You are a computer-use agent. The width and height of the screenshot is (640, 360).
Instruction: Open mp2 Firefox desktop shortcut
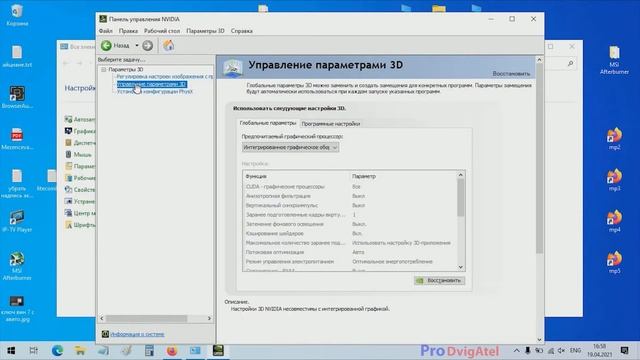[614, 139]
